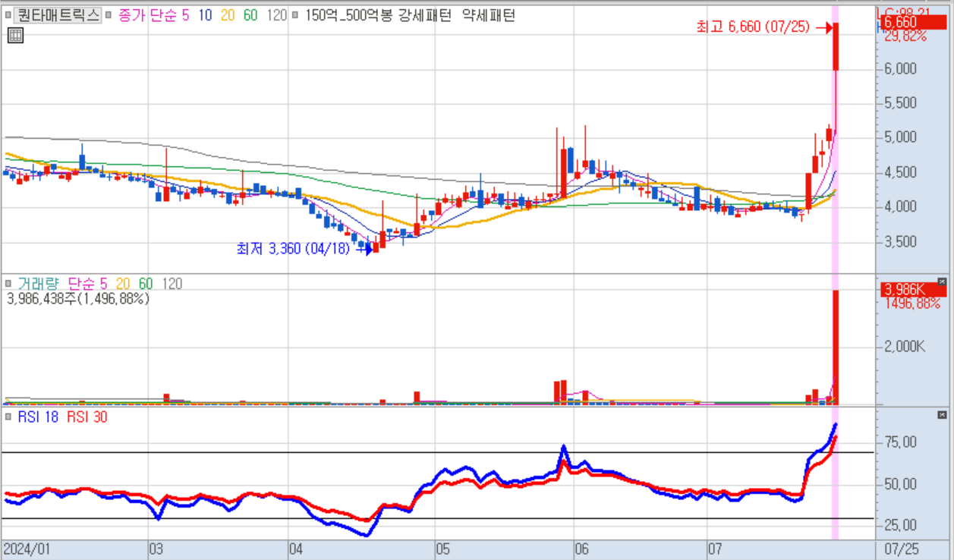Select the price chart's gray 120 label

coord(277,15)
